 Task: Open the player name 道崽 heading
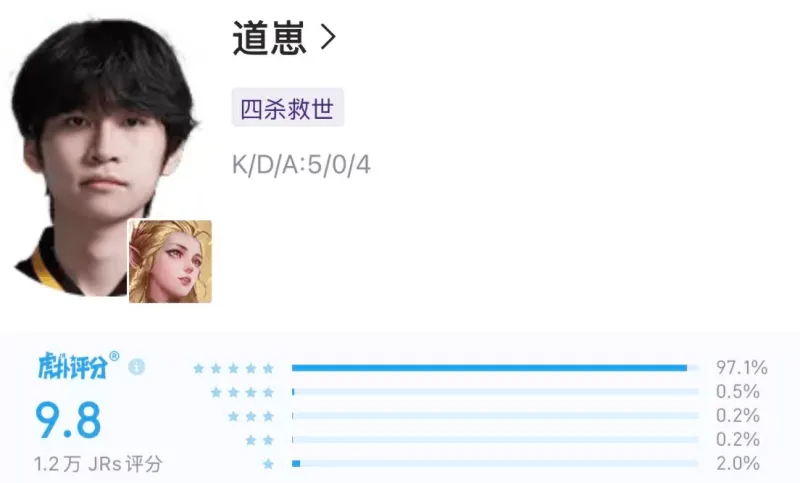pos(269,37)
